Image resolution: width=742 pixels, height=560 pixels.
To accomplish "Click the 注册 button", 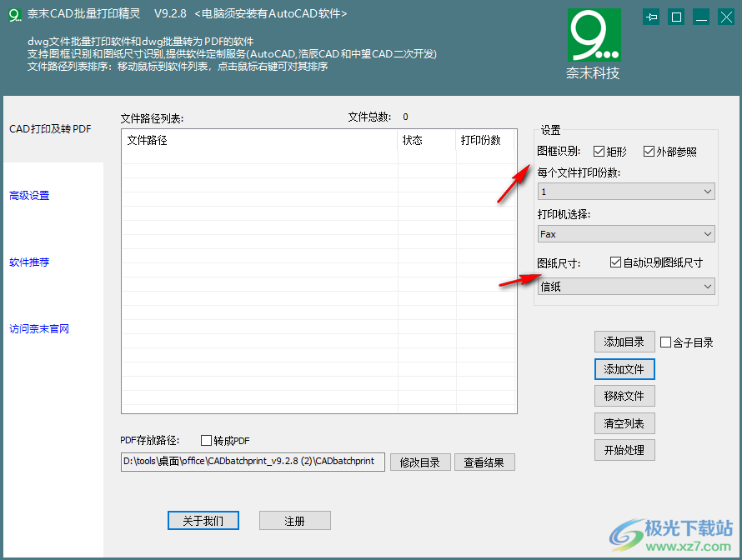I will click(295, 521).
